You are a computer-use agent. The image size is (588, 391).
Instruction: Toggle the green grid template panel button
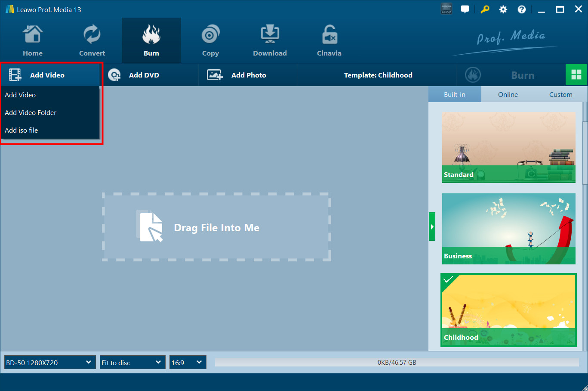click(576, 75)
